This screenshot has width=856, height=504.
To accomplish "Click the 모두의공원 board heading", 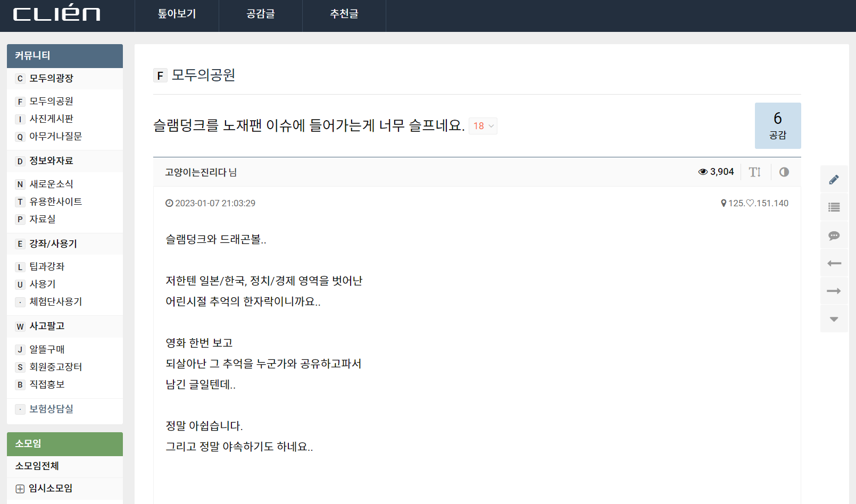I will tap(203, 75).
